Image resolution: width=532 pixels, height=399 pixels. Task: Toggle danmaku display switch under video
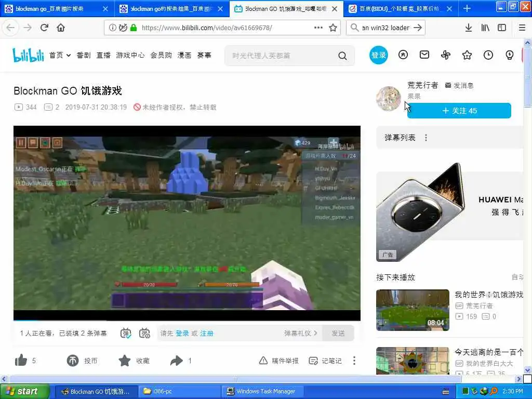[x=126, y=333]
